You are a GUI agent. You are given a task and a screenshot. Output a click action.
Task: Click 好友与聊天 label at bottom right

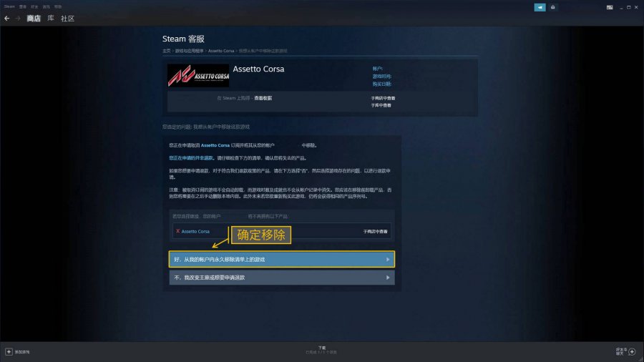click(620, 351)
